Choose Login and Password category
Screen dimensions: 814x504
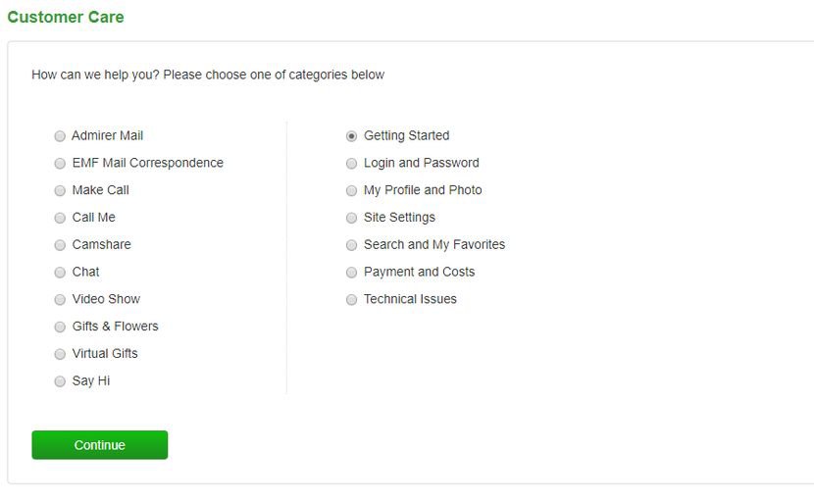pyautogui.click(x=351, y=164)
